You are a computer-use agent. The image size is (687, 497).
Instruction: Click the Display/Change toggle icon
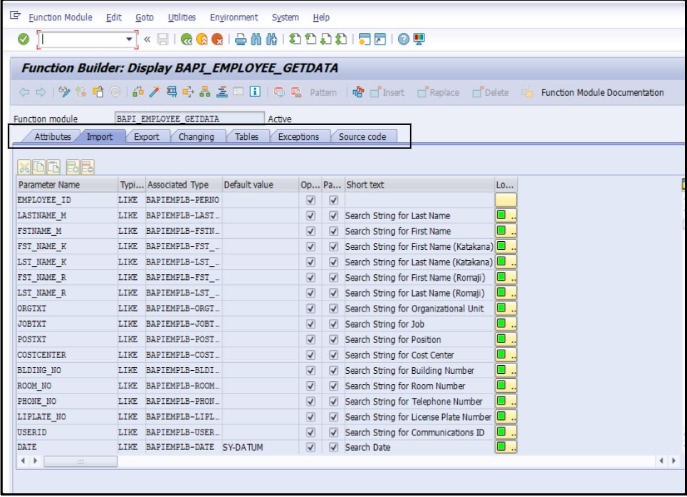pos(64,92)
